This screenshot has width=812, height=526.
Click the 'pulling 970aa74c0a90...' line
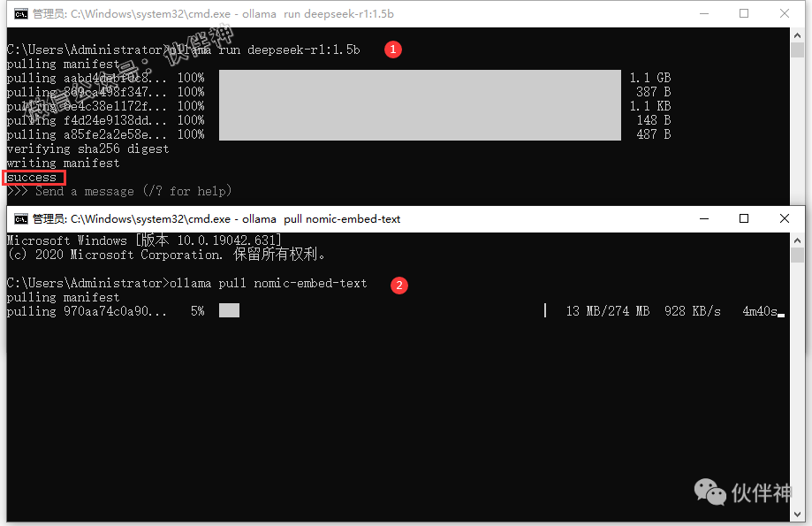(x=87, y=311)
